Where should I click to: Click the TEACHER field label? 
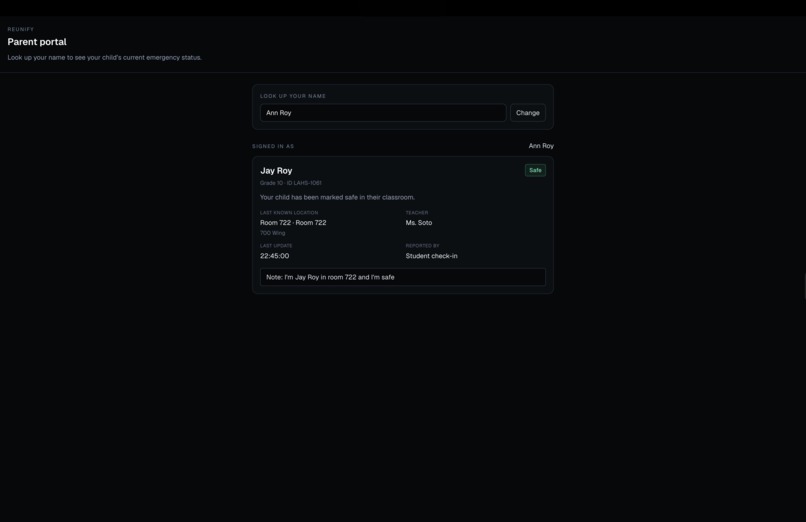click(x=416, y=213)
